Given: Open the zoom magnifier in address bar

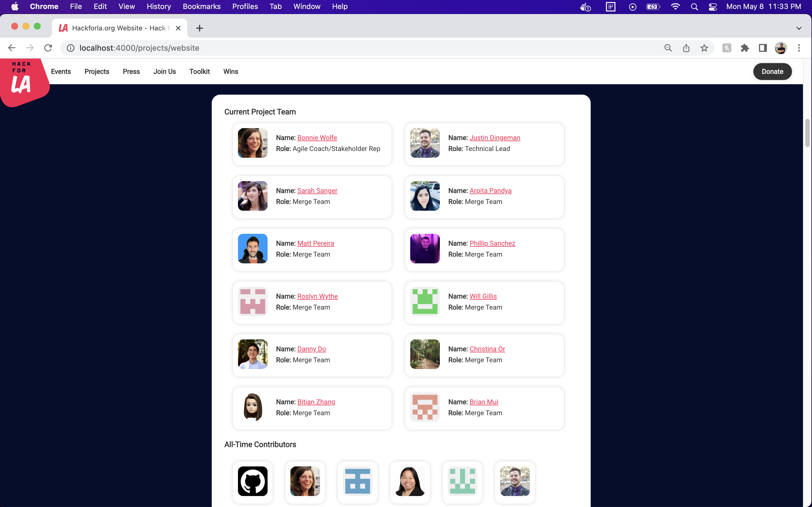Looking at the screenshot, I should pyautogui.click(x=668, y=48).
